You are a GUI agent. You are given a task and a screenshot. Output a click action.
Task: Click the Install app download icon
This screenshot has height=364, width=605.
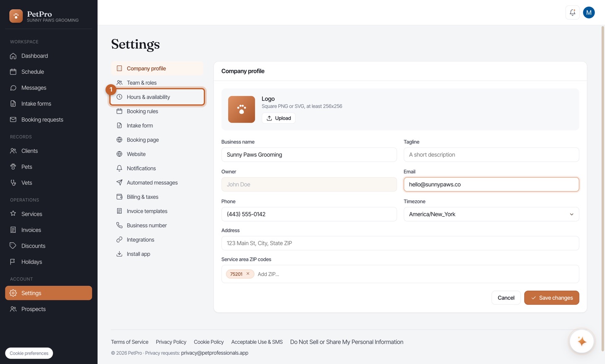coord(119,254)
